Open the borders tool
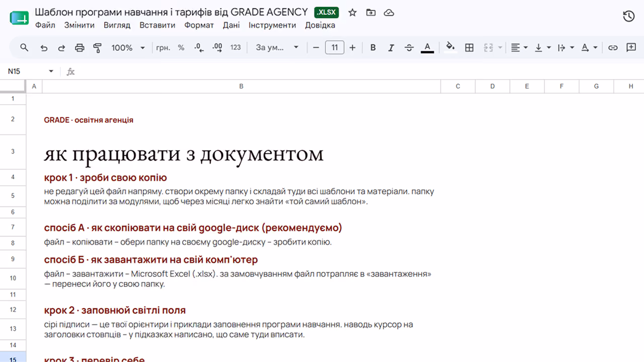Screen dimensions: 644x362 coord(469,48)
